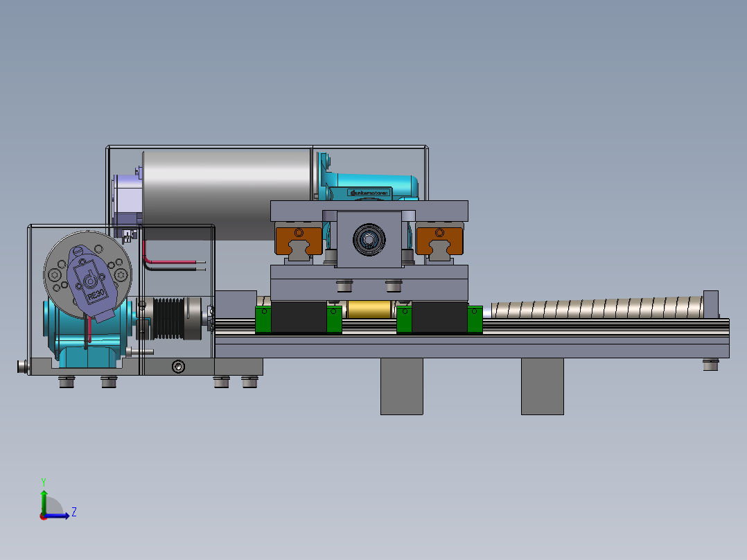Click the right gray support leg
The width and height of the screenshot is (747, 560).
point(542,387)
